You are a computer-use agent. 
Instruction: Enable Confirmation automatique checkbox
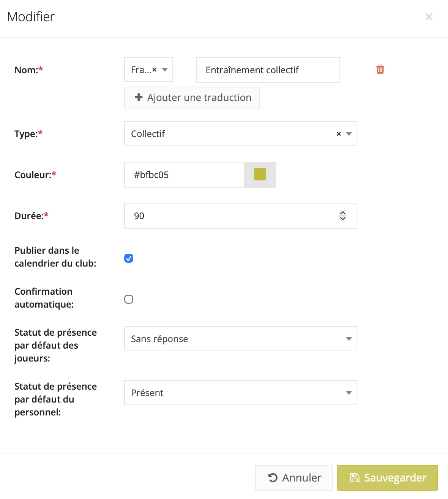coord(129,299)
